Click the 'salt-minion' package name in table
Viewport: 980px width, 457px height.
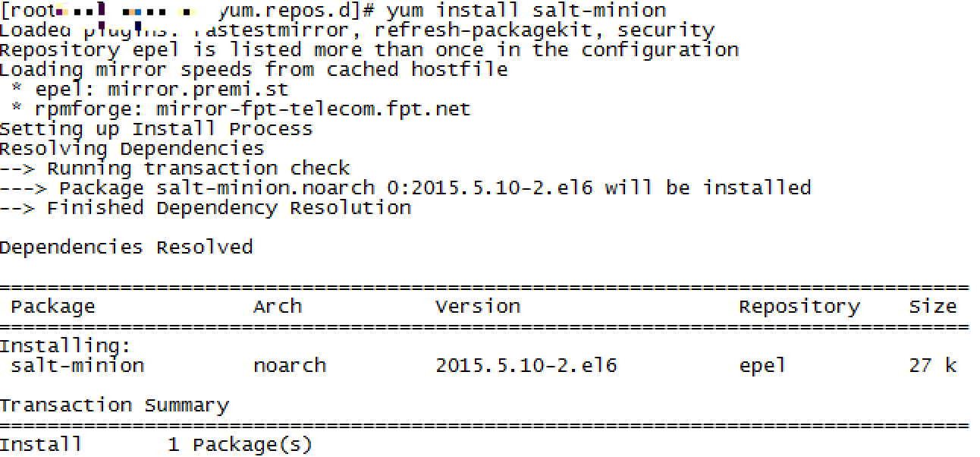click(77, 367)
